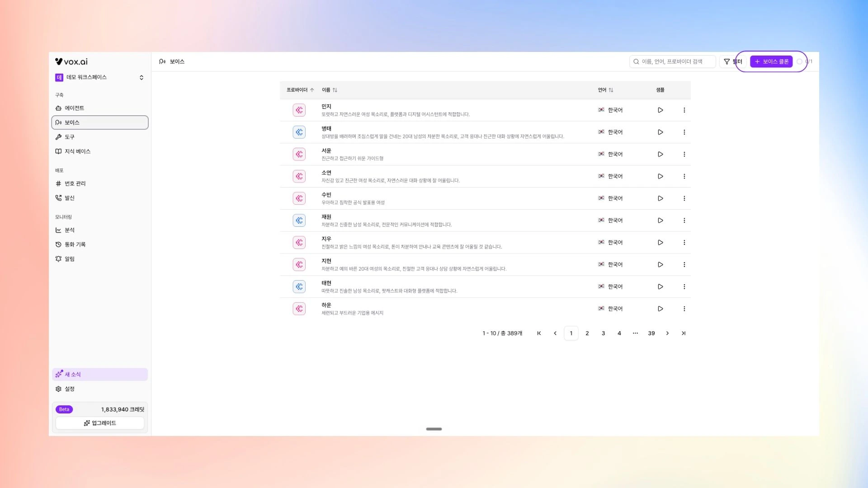Image resolution: width=868 pixels, height=488 pixels.
Task: Click the blue provider icon of voice 병태
Action: 299,132
